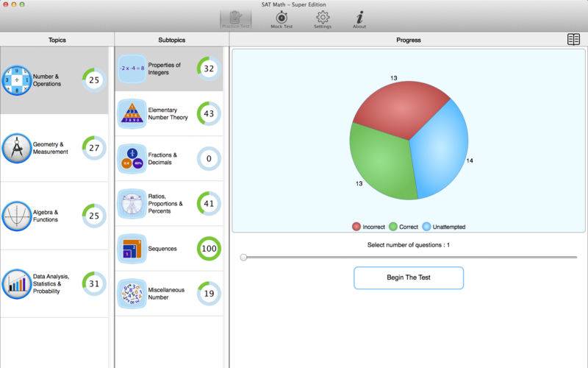
Task: Click the Sequences squares icon
Action: coord(132,249)
